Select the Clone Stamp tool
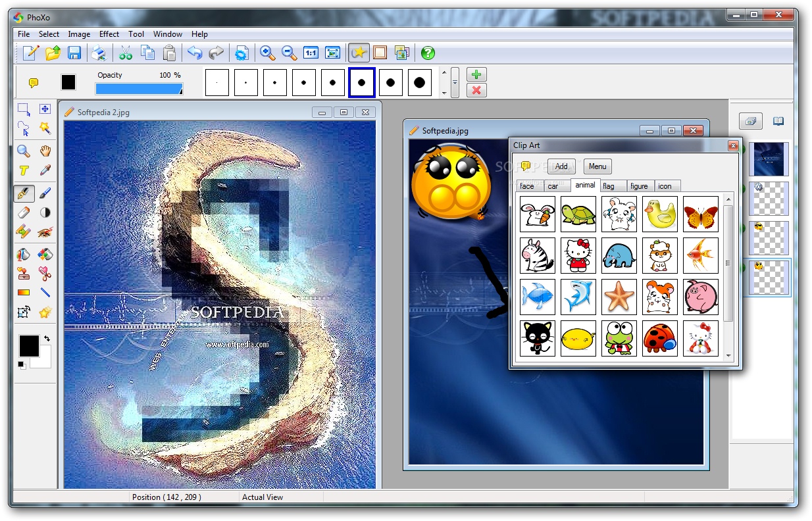The height and width of the screenshot is (521, 812). 24,274
